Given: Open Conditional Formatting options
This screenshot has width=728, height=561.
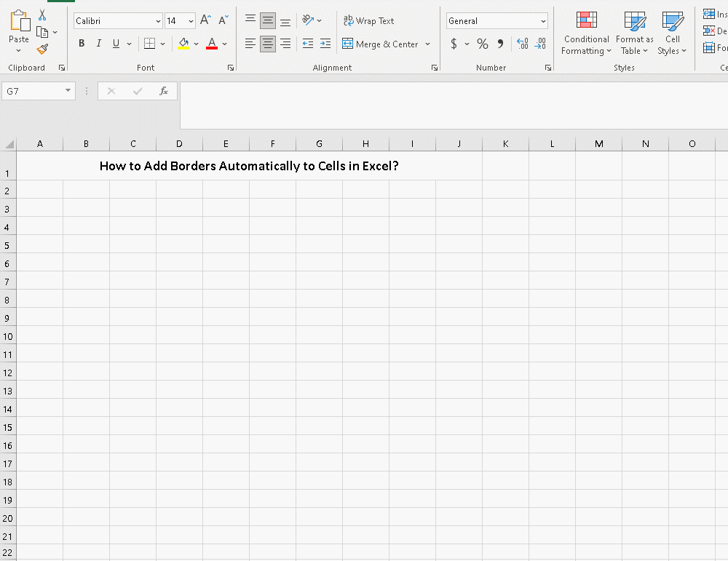Looking at the screenshot, I should [586, 33].
